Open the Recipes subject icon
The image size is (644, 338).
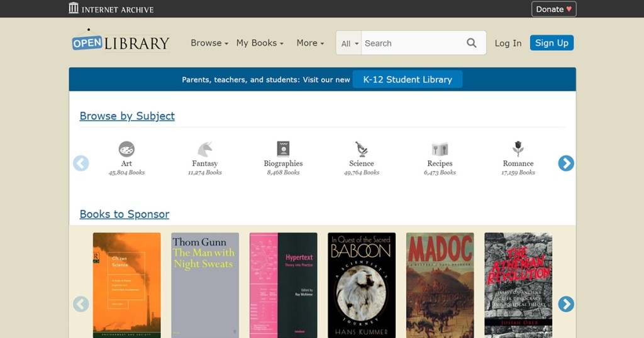point(440,150)
